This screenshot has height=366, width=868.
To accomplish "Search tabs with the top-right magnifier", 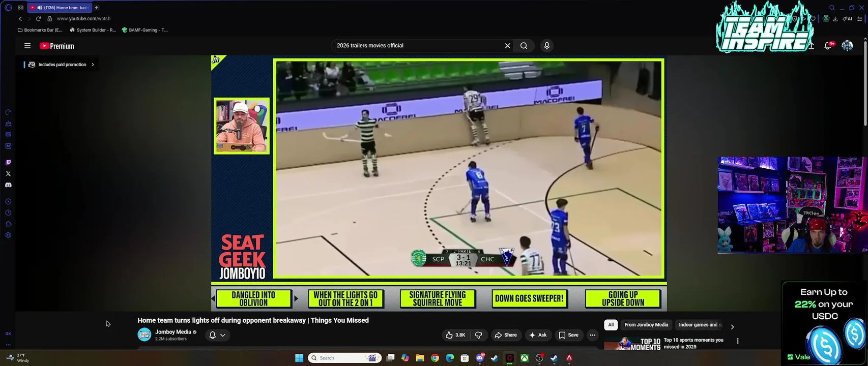I will pyautogui.click(x=832, y=8).
